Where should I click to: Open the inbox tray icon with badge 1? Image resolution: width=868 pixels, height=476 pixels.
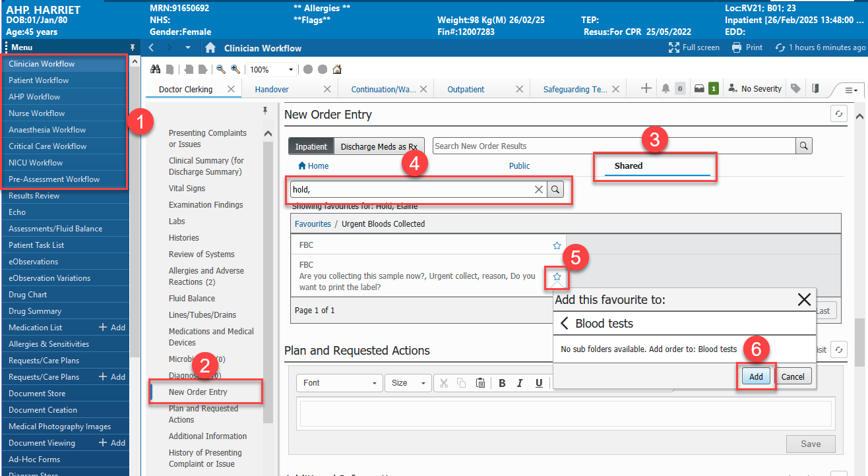700,88
